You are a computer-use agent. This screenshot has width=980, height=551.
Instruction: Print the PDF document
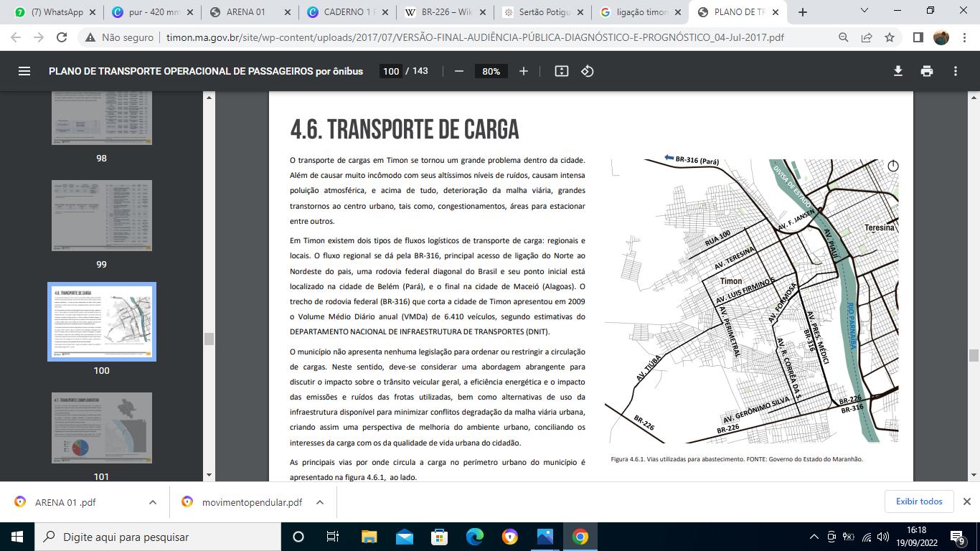927,71
